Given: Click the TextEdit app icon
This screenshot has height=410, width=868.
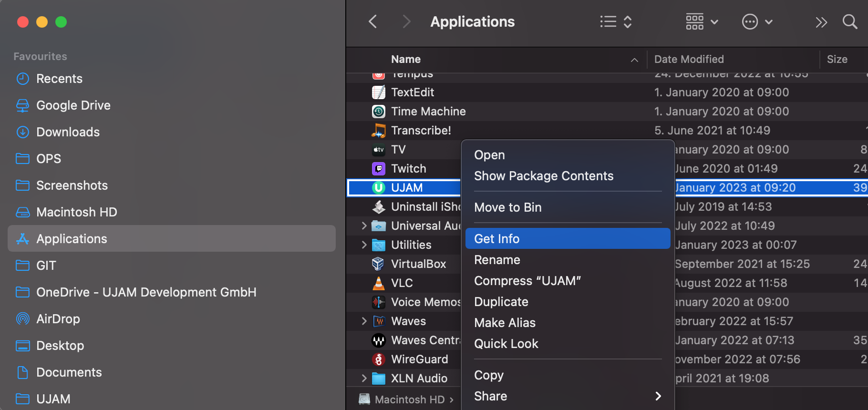Looking at the screenshot, I should click(379, 92).
